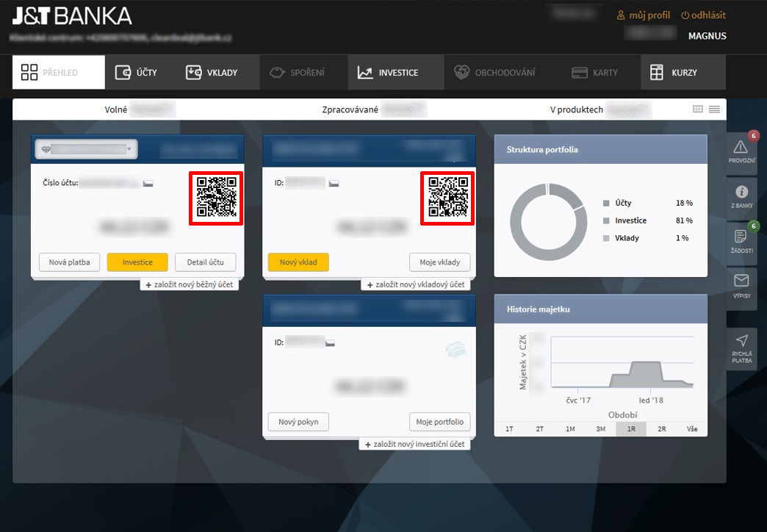Select 3M period in Historie majetku

coord(601,428)
